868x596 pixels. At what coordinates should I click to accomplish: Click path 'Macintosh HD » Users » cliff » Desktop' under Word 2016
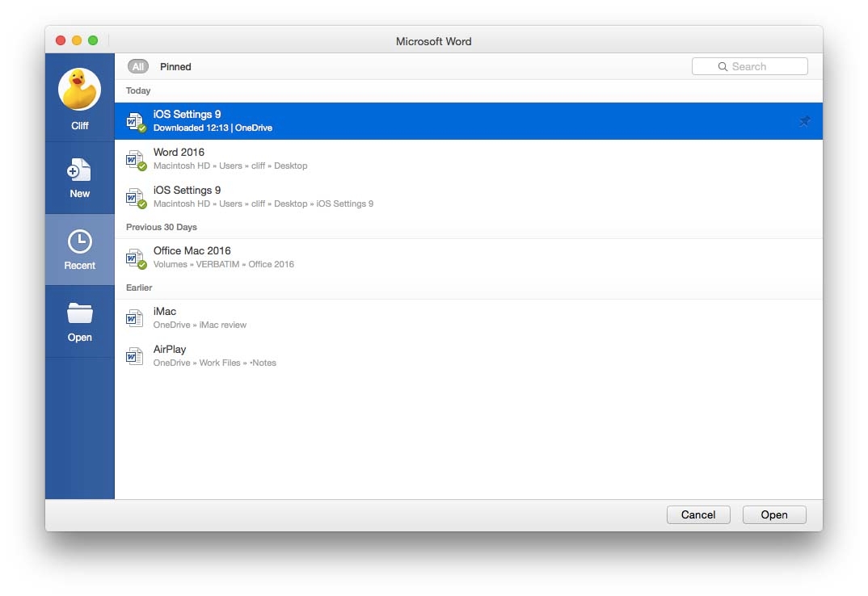(230, 166)
